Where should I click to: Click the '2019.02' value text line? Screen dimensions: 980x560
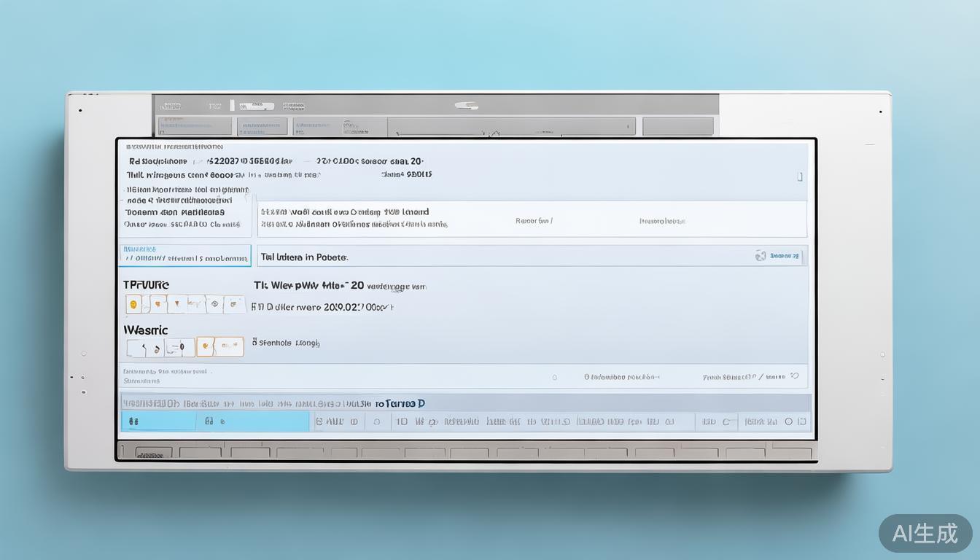coord(322,308)
